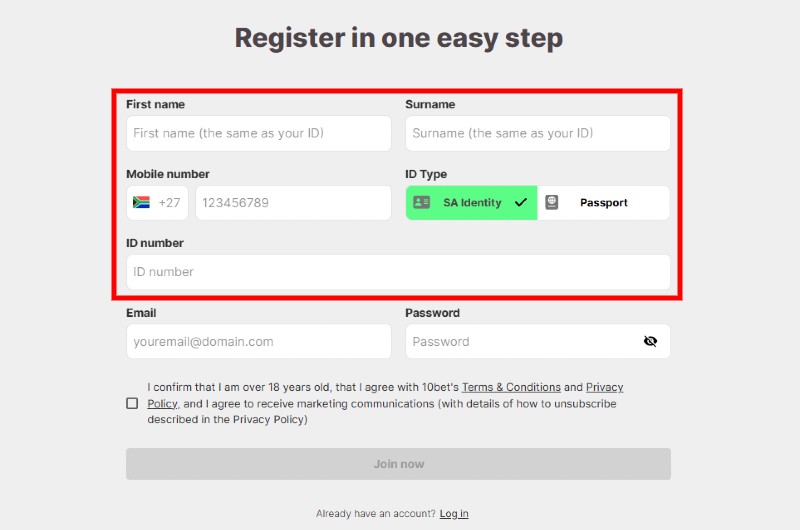Open the Terms & Conditions link
Viewport: 800px width, 530px height.
tap(511, 387)
